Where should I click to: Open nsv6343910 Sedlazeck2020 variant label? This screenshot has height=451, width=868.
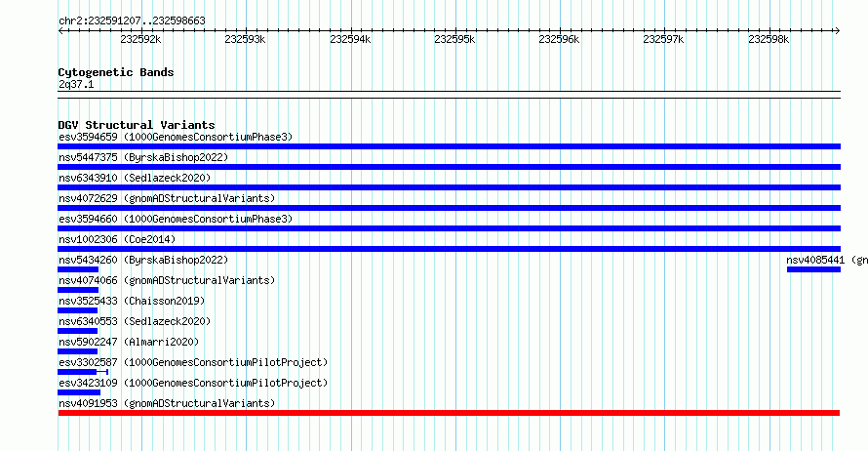(x=135, y=178)
